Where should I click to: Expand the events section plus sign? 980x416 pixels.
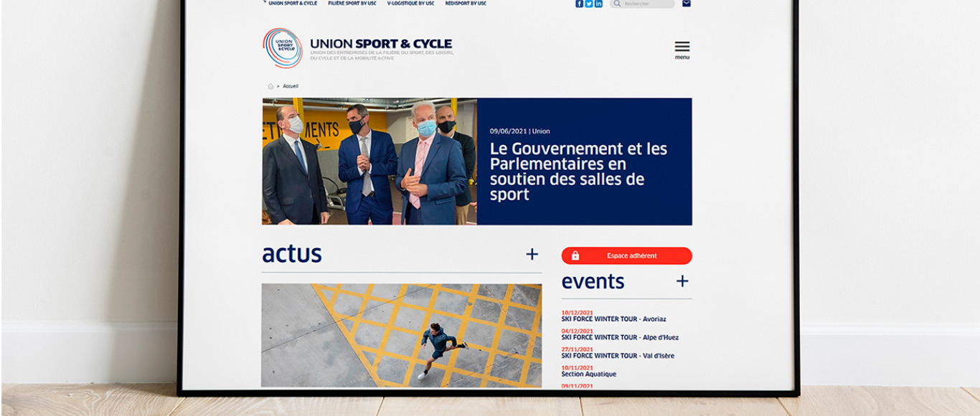682,281
